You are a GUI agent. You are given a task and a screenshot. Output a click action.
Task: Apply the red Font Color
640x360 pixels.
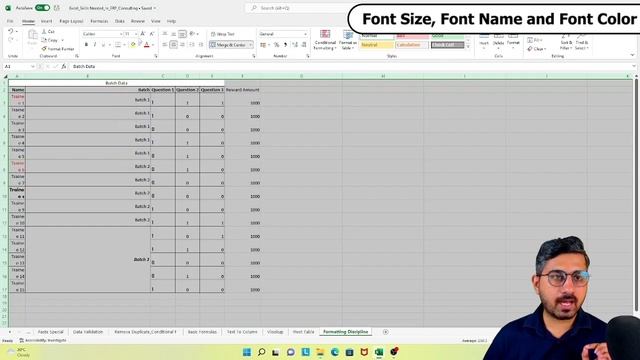(x=147, y=44)
